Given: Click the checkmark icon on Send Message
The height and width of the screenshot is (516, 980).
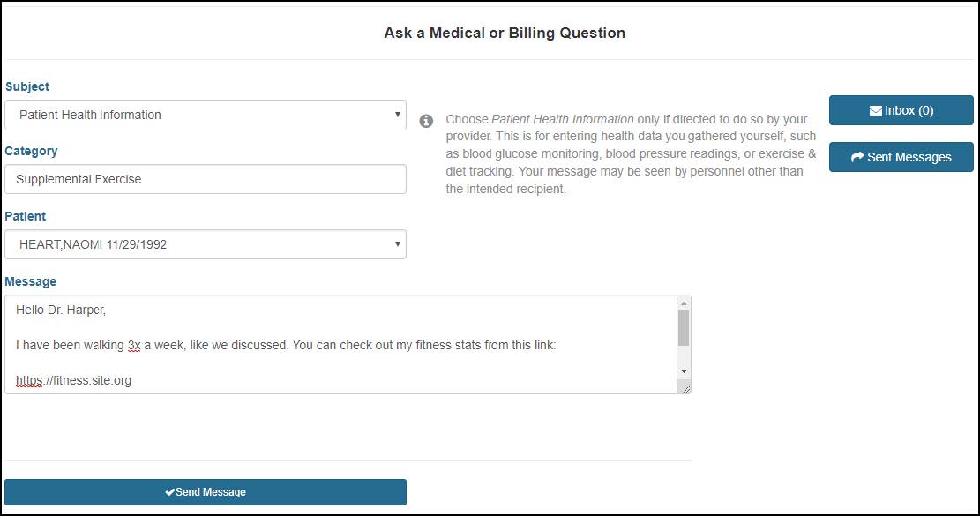Looking at the screenshot, I should click(170, 492).
